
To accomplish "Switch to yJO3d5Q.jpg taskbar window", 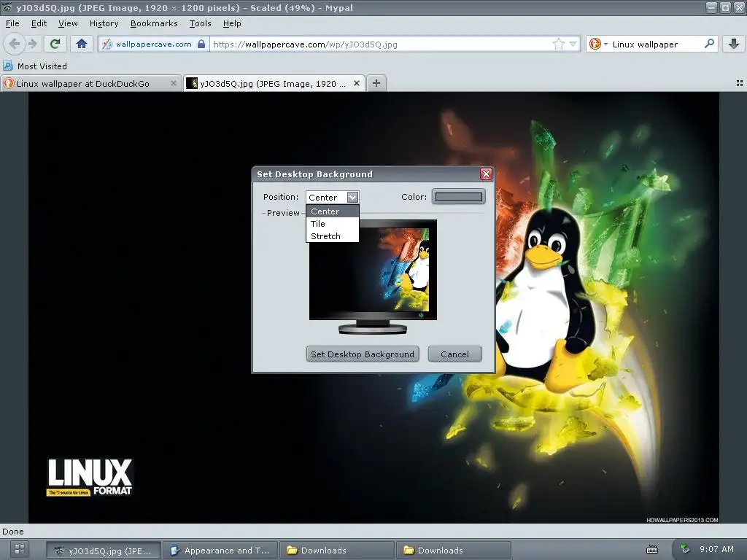I will pos(104,551).
